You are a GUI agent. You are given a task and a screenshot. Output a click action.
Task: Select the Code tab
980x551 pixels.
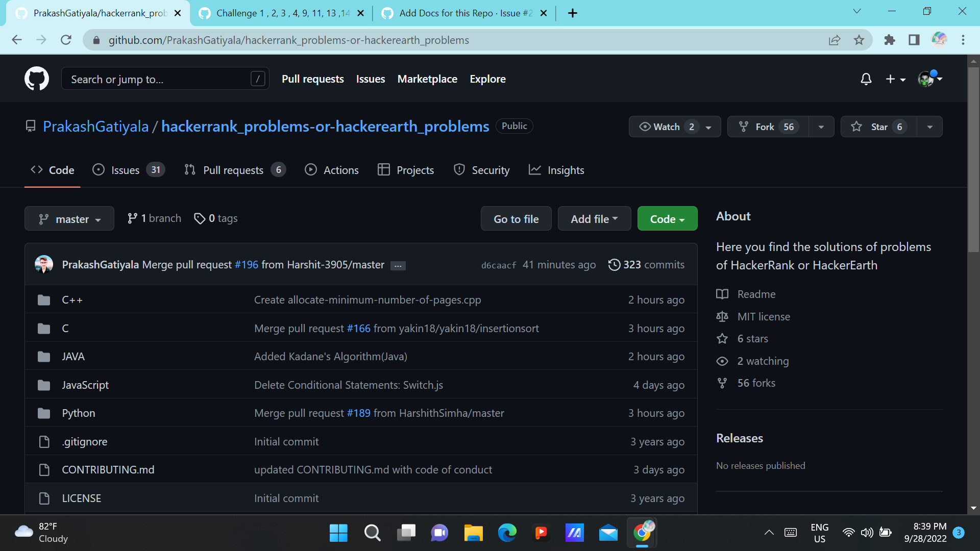(52, 170)
